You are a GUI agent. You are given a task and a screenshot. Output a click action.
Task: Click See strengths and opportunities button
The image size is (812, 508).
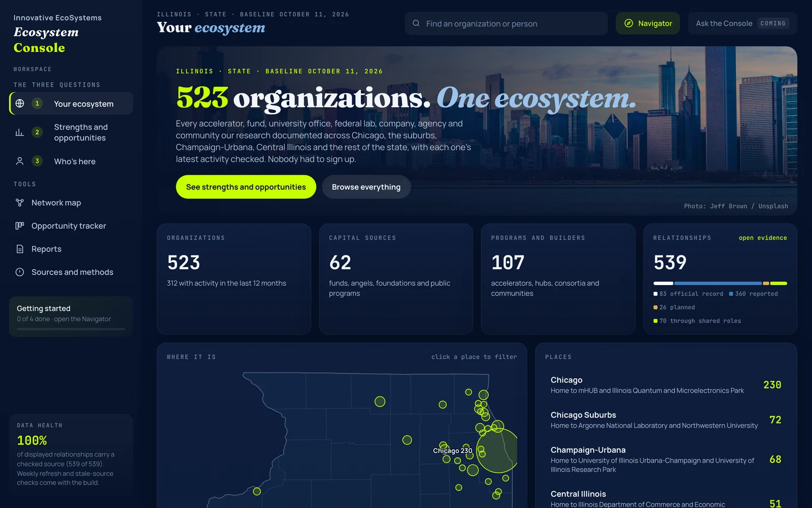click(246, 187)
